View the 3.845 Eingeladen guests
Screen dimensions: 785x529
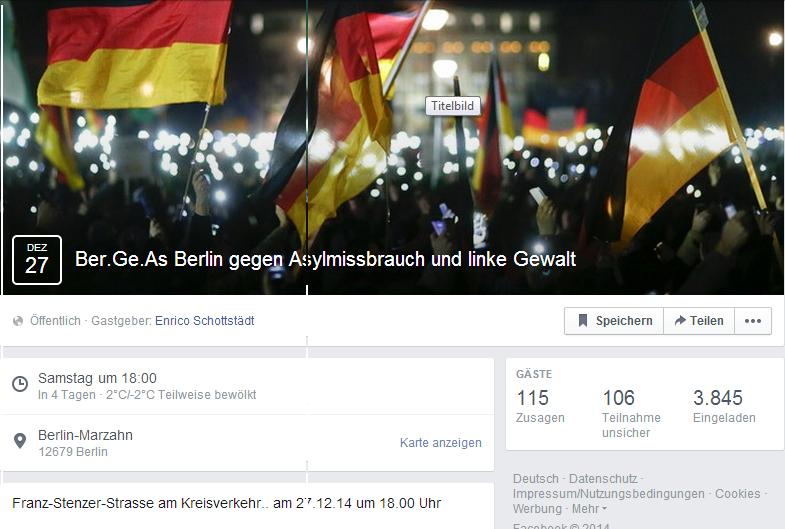click(724, 406)
